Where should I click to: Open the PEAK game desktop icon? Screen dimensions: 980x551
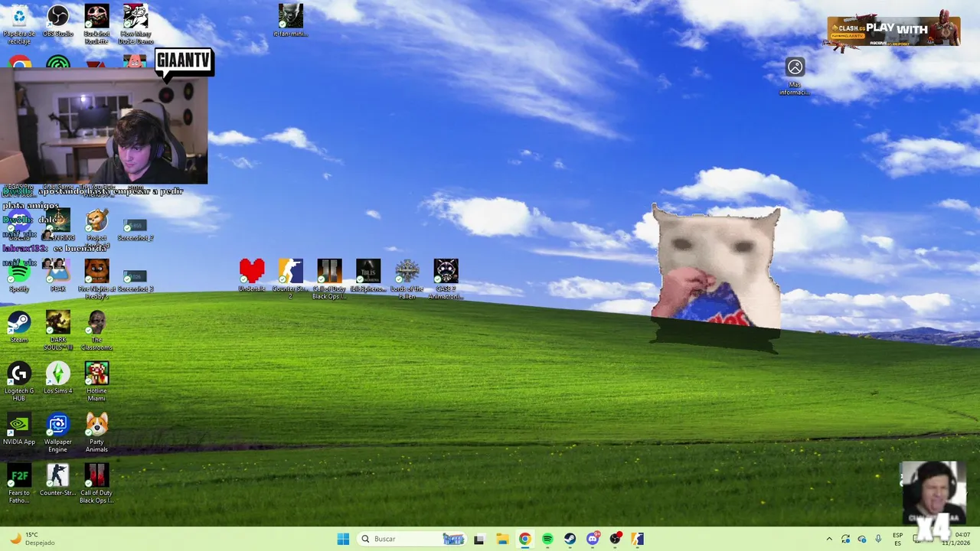point(58,275)
